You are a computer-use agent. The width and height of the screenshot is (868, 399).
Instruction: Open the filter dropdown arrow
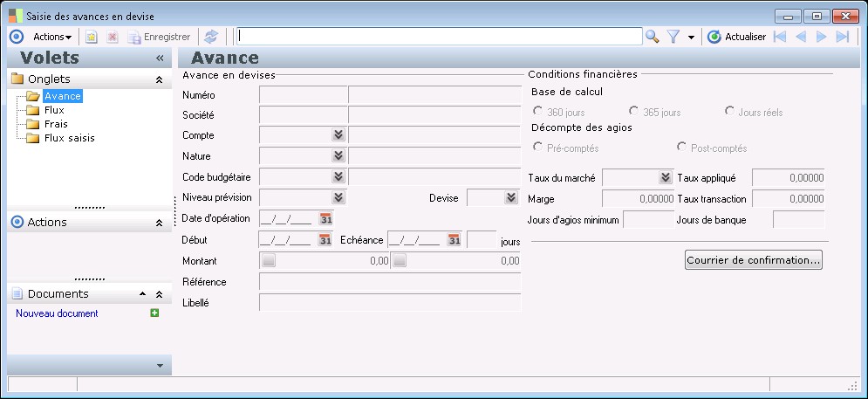pos(692,38)
